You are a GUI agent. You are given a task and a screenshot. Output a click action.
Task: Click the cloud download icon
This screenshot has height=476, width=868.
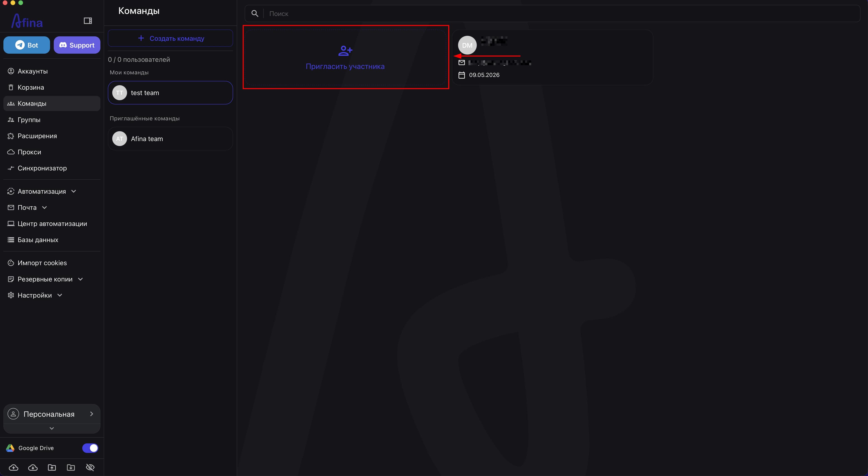pos(33,468)
